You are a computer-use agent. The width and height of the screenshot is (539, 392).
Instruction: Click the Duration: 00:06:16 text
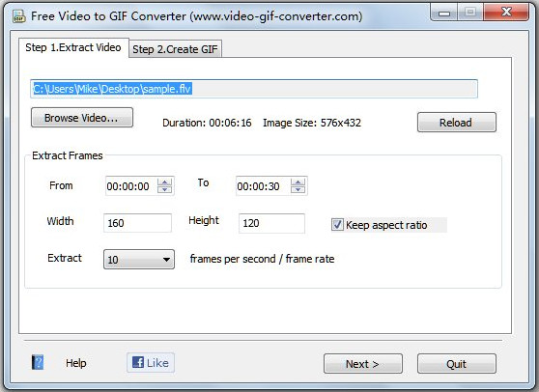(207, 123)
